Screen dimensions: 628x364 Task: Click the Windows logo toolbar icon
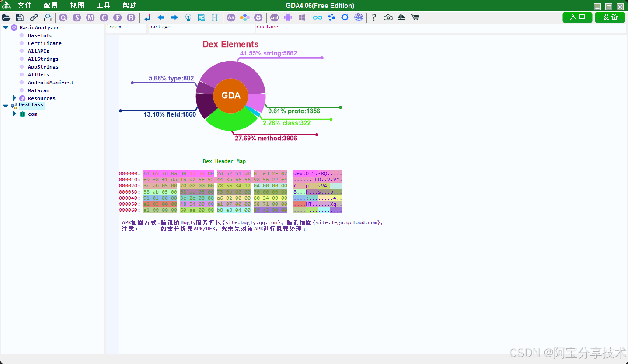[302, 17]
